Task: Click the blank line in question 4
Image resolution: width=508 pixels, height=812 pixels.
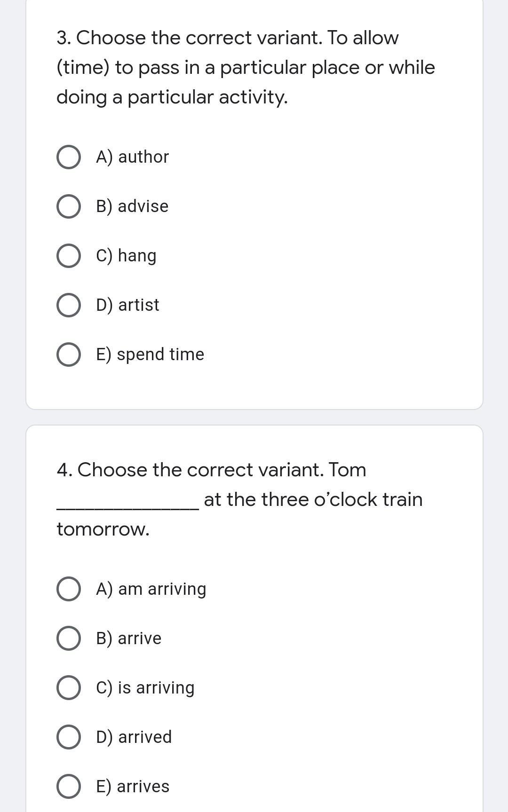Action: coord(127,508)
